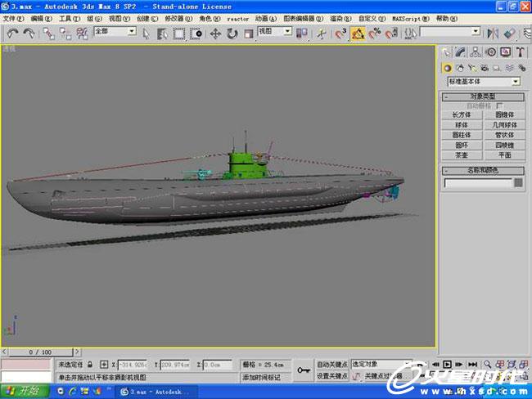532x399 pixels.
Task: Select the Bind to Space Warp tool
Action: tap(82, 34)
